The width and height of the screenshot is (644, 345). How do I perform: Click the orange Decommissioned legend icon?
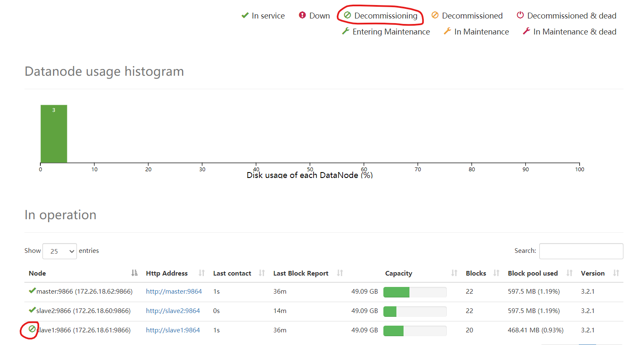pos(435,15)
